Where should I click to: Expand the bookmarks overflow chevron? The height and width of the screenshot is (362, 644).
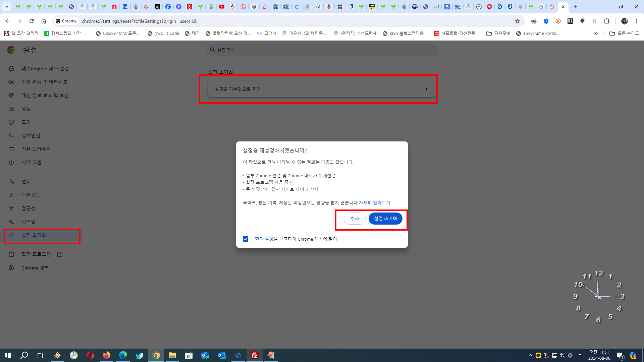(x=596, y=34)
